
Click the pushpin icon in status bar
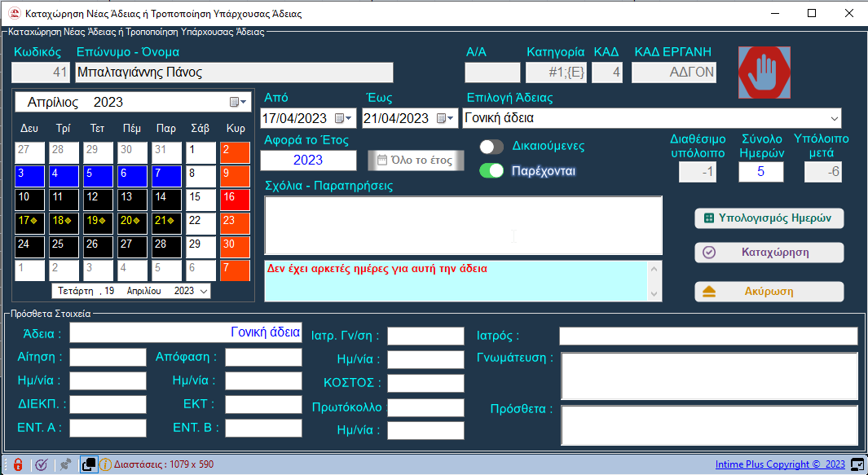tap(65, 464)
